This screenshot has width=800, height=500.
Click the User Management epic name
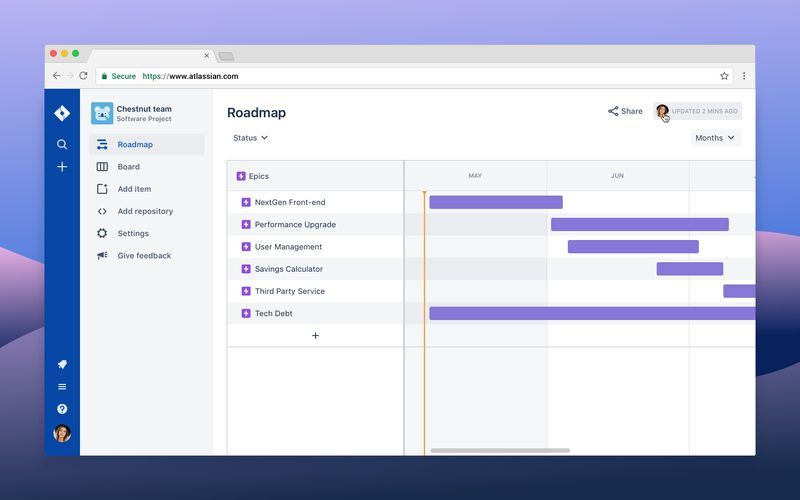pyautogui.click(x=288, y=247)
